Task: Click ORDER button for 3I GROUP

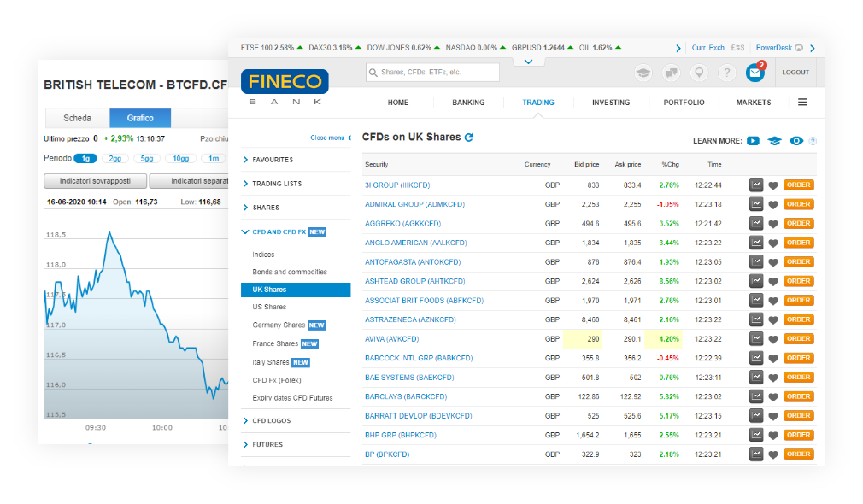Action: tap(798, 185)
